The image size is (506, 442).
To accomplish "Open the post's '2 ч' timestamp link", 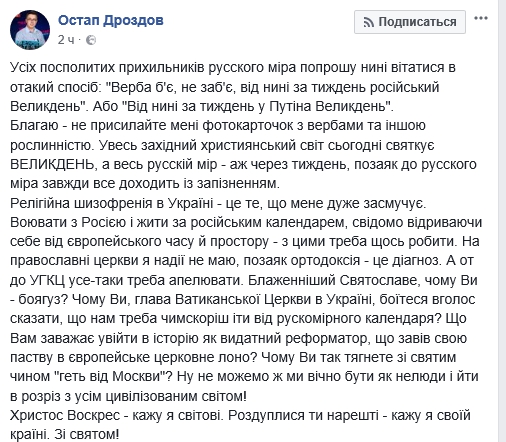I will [x=66, y=40].
